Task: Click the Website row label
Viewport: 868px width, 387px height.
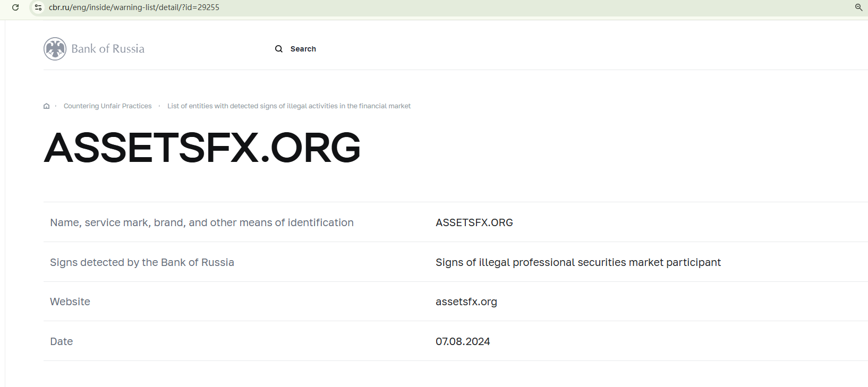Action: 70,302
